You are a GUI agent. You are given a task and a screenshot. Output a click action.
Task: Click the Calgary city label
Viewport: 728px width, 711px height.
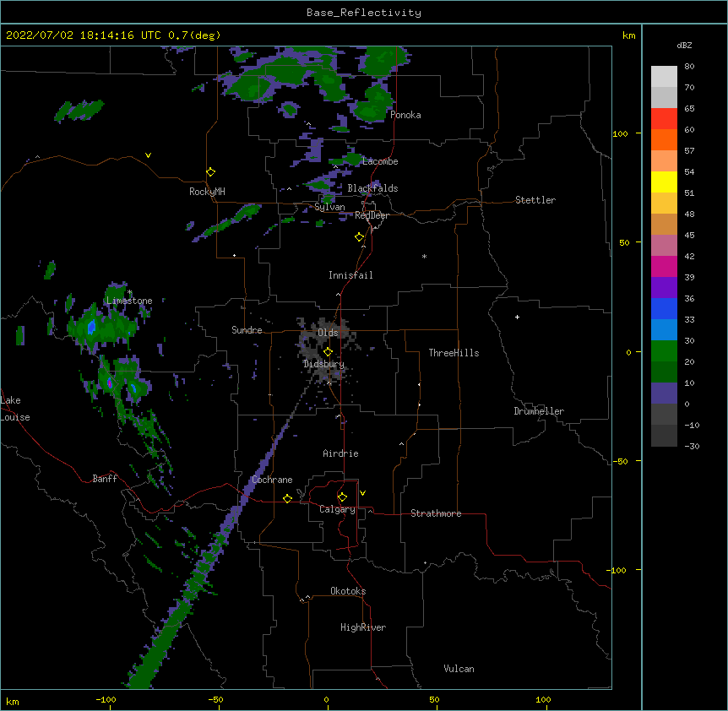tap(337, 509)
